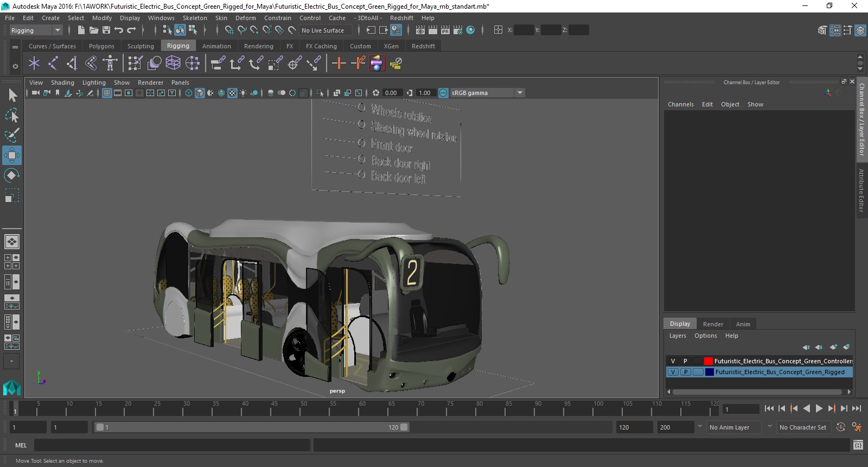Click the shelf tab scroll arrows

coord(860,62)
